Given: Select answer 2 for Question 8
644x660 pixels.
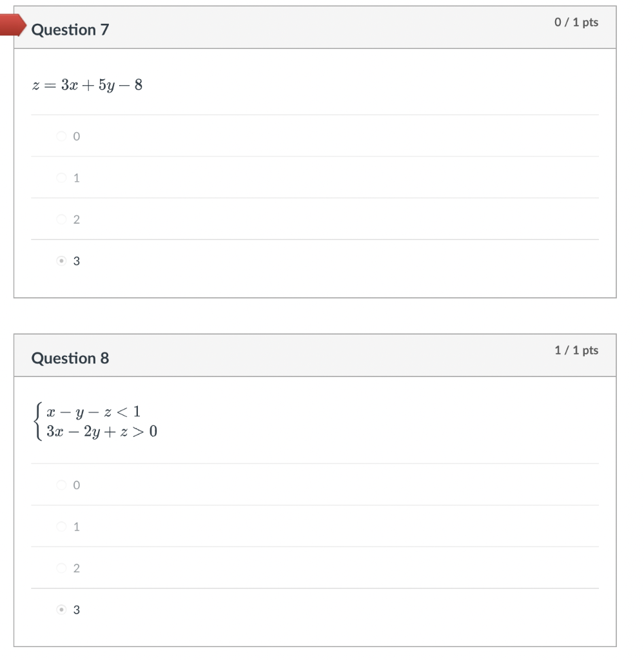Looking at the screenshot, I should [x=61, y=568].
